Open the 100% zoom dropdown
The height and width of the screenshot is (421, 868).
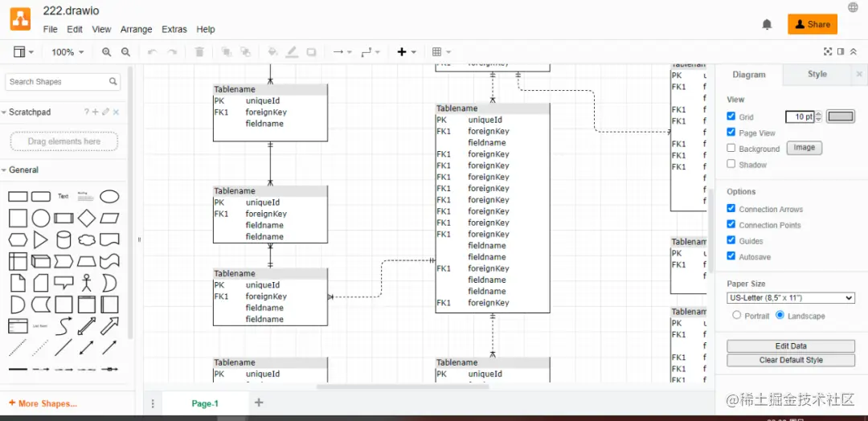point(68,52)
